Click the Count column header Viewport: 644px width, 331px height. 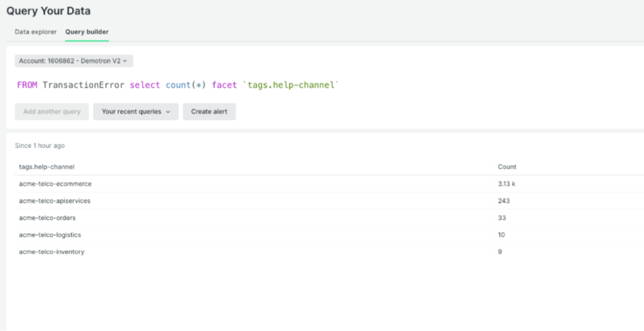pos(507,167)
